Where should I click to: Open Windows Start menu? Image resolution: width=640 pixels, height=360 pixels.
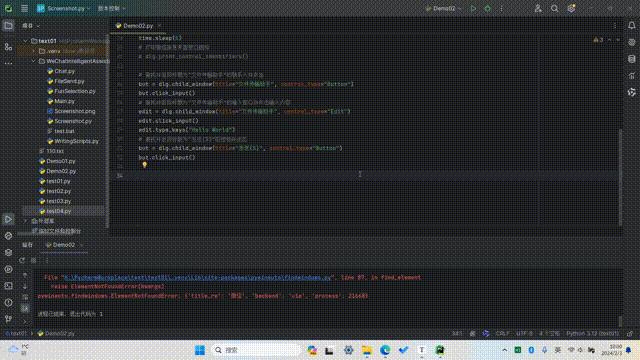pyautogui.click(x=200, y=350)
